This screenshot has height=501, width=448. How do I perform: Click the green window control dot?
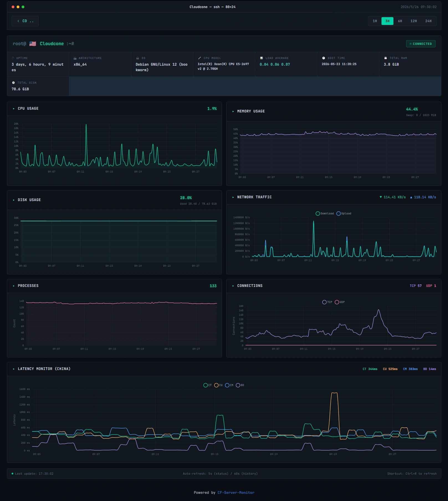pyautogui.click(x=23, y=7)
